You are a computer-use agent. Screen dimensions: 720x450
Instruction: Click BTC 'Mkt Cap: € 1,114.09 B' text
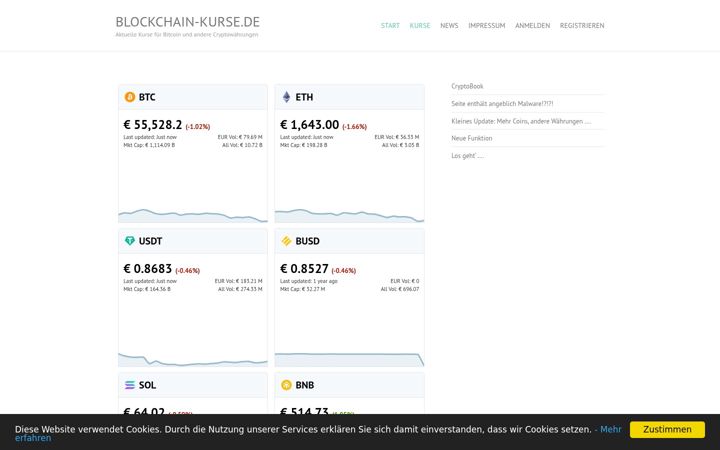click(149, 145)
